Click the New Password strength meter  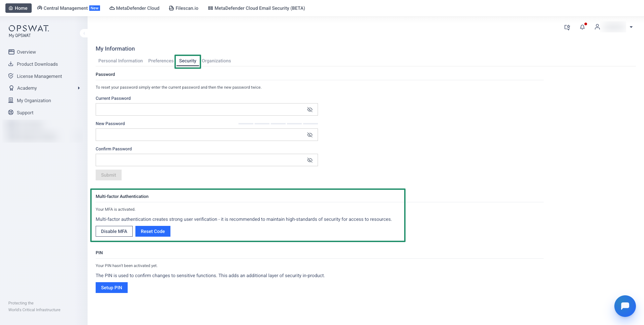pos(278,124)
